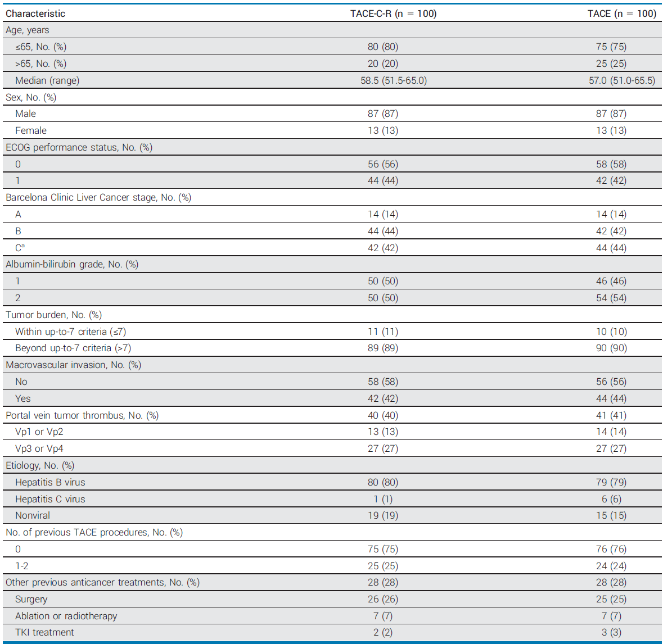Select the Portal vein tumor thrombus row label
This screenshot has height=644, width=663.
(82, 415)
